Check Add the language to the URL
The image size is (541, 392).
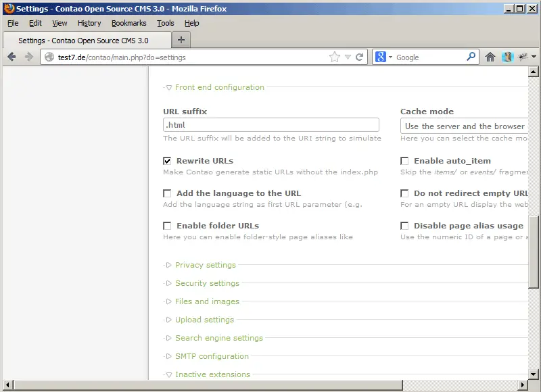point(167,193)
